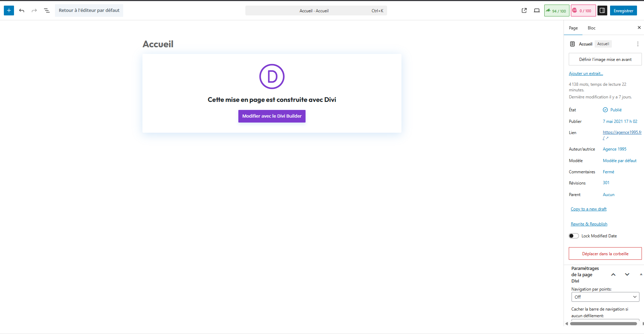The image size is (644, 334).
Task: Click Rewrite & Republish link
Action: [x=589, y=224]
